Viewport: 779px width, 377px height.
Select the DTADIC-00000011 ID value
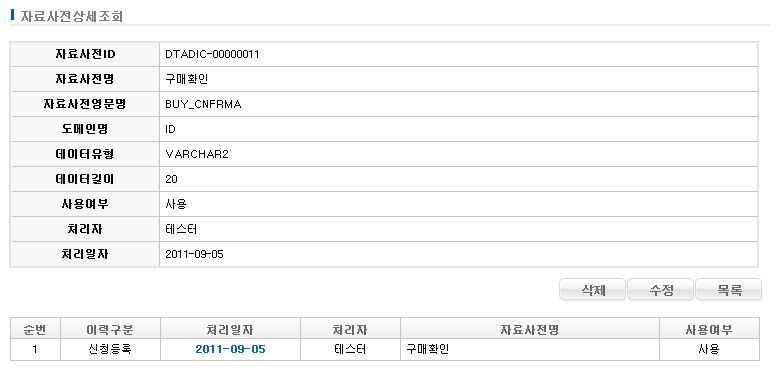pyautogui.click(x=212, y=55)
